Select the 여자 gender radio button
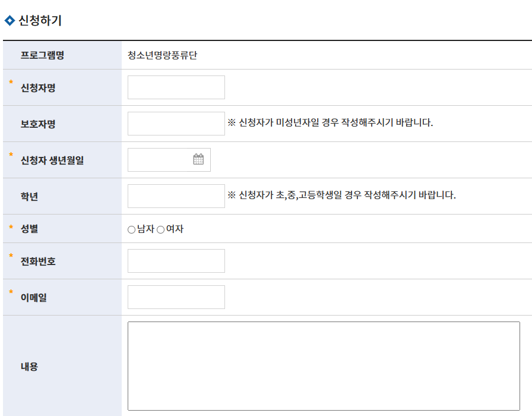 [x=160, y=229]
